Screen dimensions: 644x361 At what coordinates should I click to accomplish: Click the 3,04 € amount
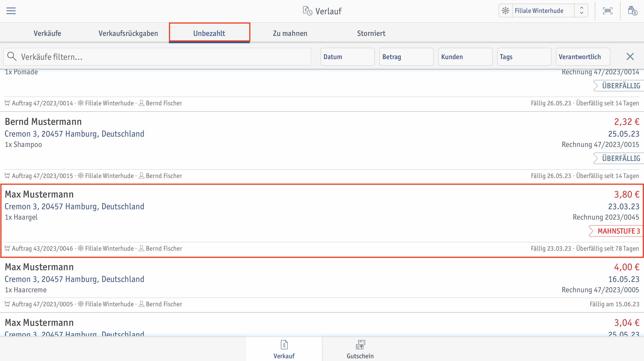pos(627,323)
